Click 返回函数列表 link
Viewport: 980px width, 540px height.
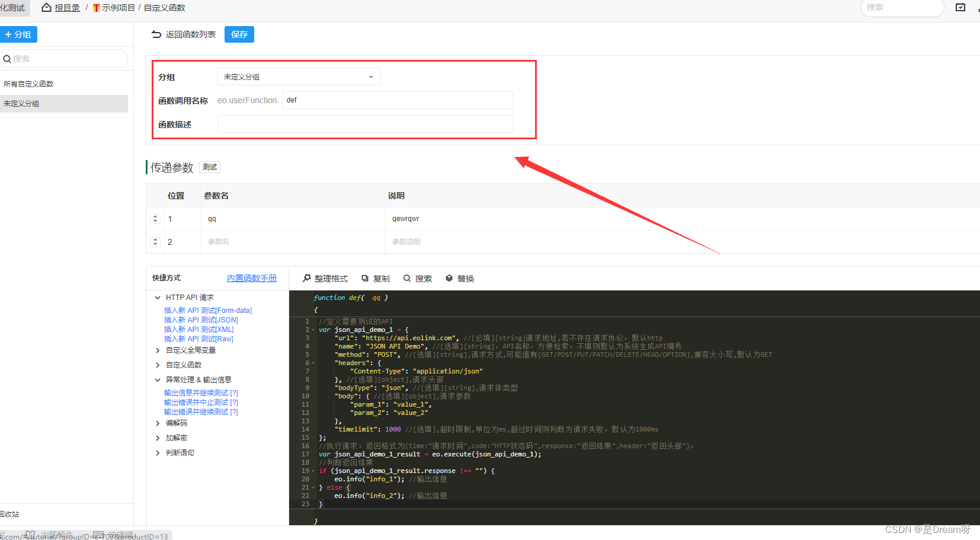coord(191,34)
